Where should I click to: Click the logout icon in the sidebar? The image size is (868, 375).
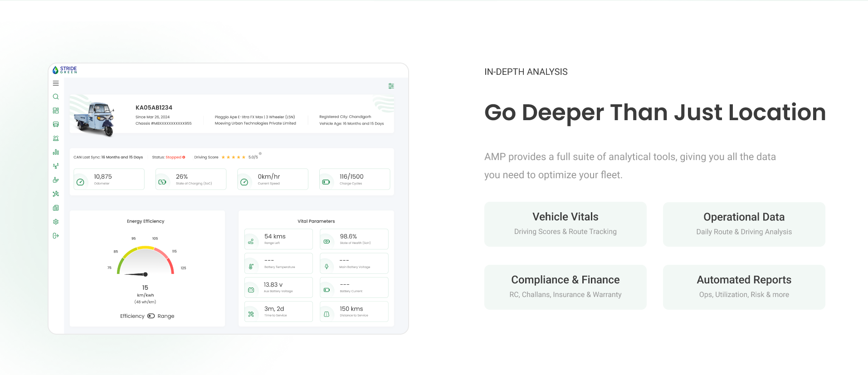pyautogui.click(x=56, y=236)
